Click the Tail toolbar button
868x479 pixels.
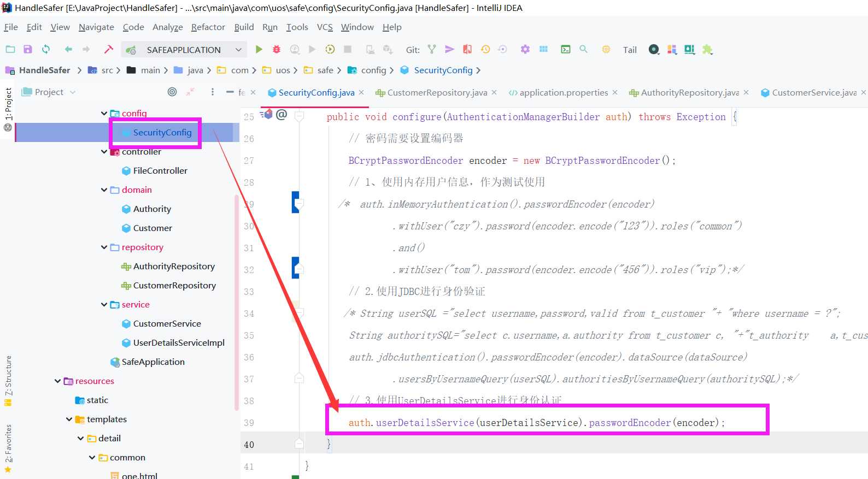630,50
